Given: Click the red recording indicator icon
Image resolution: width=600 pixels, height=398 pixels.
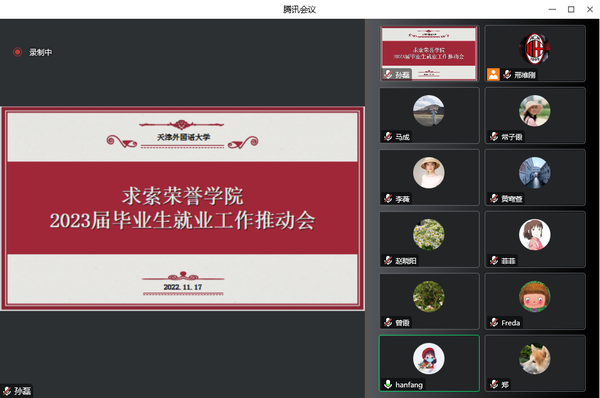Looking at the screenshot, I should pos(18,52).
